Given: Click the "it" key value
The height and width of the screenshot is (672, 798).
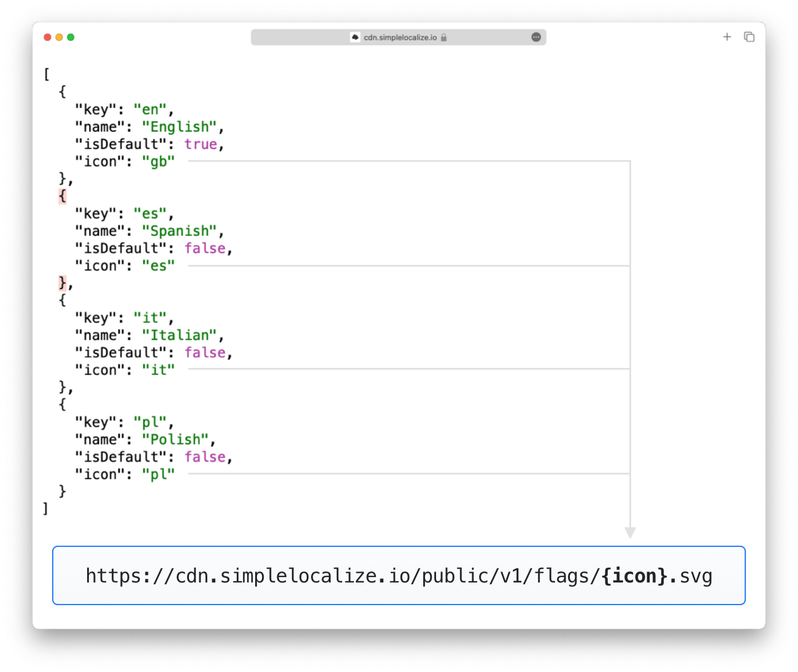Looking at the screenshot, I should (150, 318).
